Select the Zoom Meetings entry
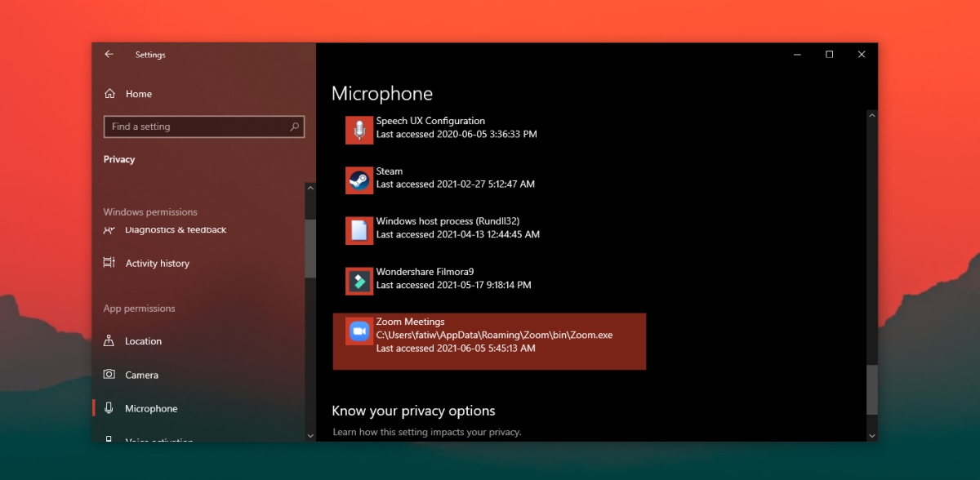This screenshot has width=980, height=480. (489, 341)
